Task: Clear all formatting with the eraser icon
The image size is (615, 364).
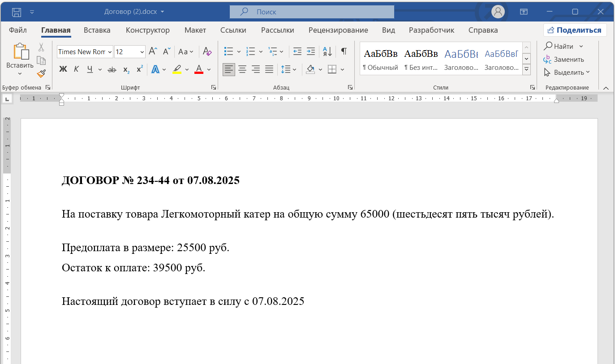Action: click(207, 51)
